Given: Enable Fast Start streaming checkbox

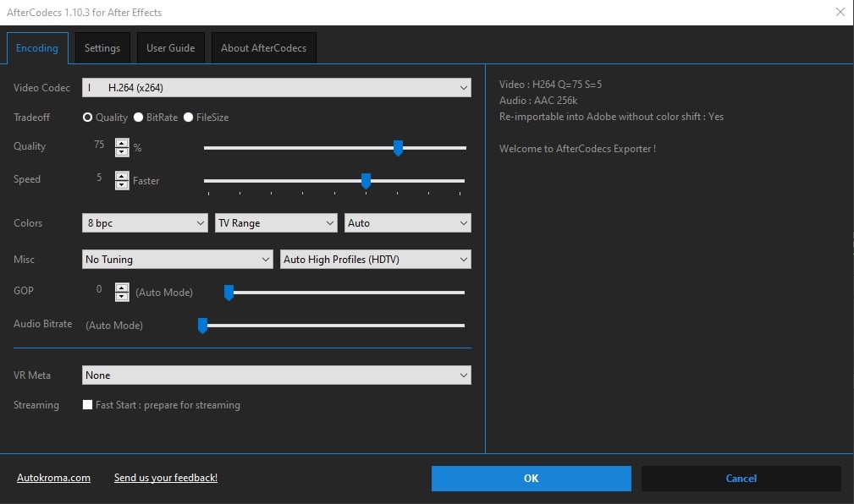Looking at the screenshot, I should 87,405.
